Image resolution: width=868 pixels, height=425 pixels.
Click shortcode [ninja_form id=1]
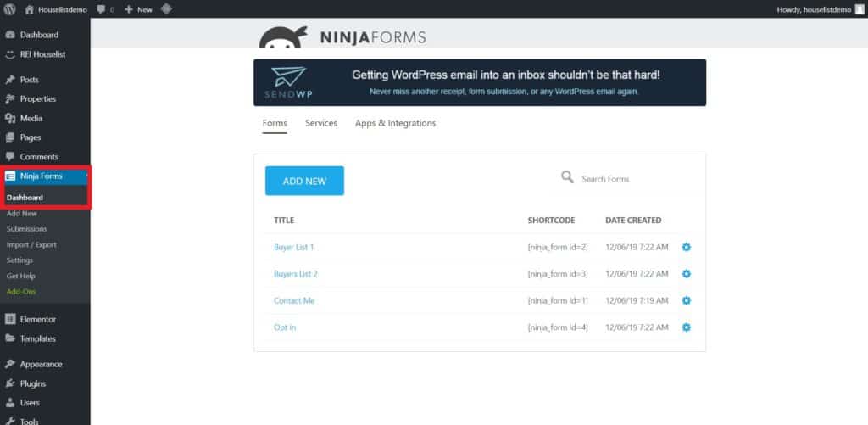(x=558, y=300)
